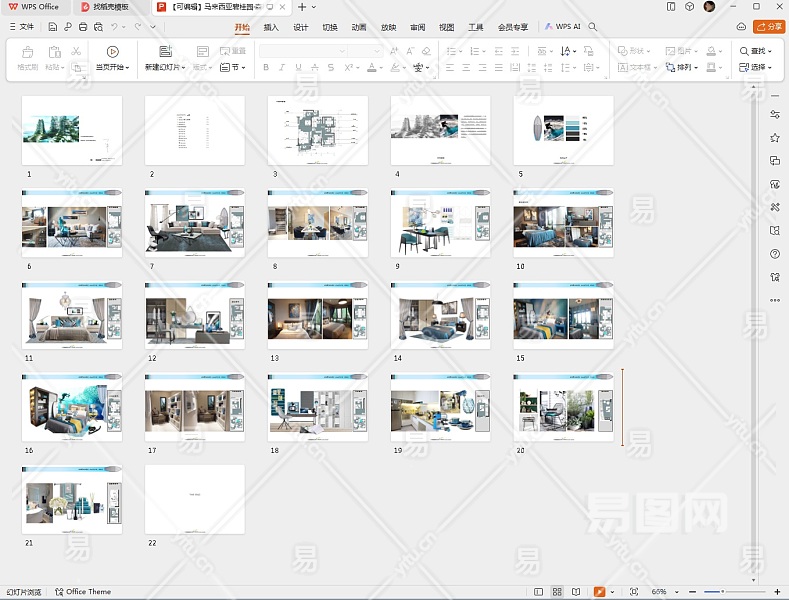789x600 pixels.
Task: Click the 新建幻灯片 new slide icon
Action: [x=164, y=51]
